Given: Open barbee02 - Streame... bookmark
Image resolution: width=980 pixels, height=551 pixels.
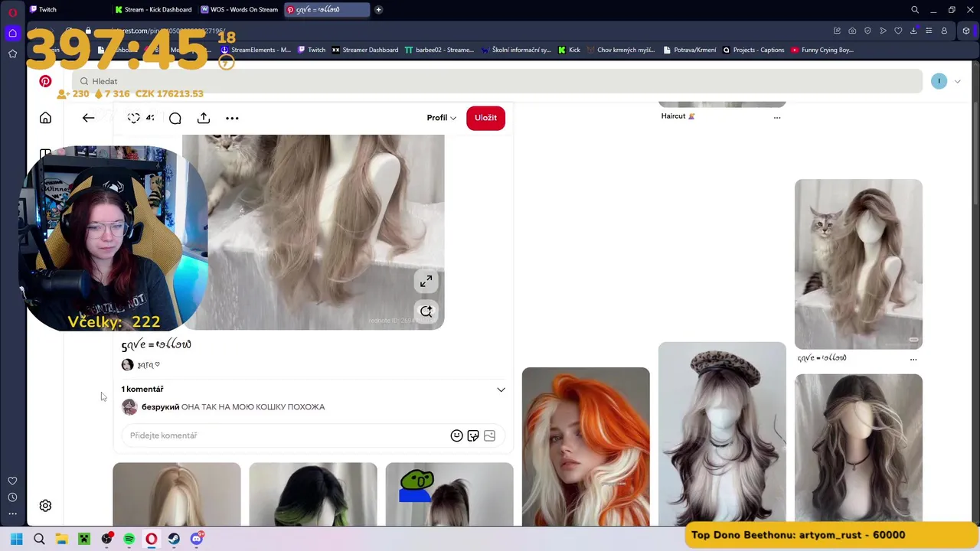Looking at the screenshot, I should [x=439, y=50].
